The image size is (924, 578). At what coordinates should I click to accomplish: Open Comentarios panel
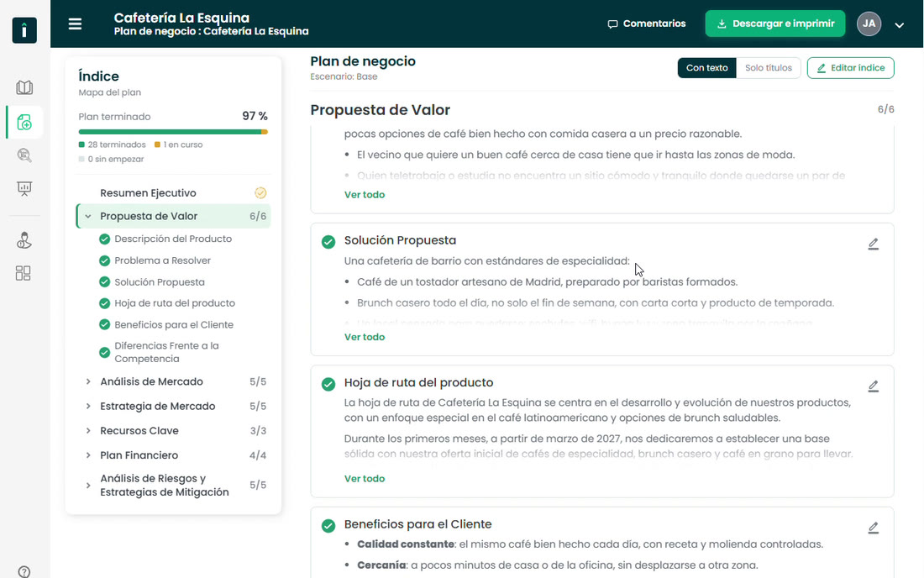pos(647,24)
